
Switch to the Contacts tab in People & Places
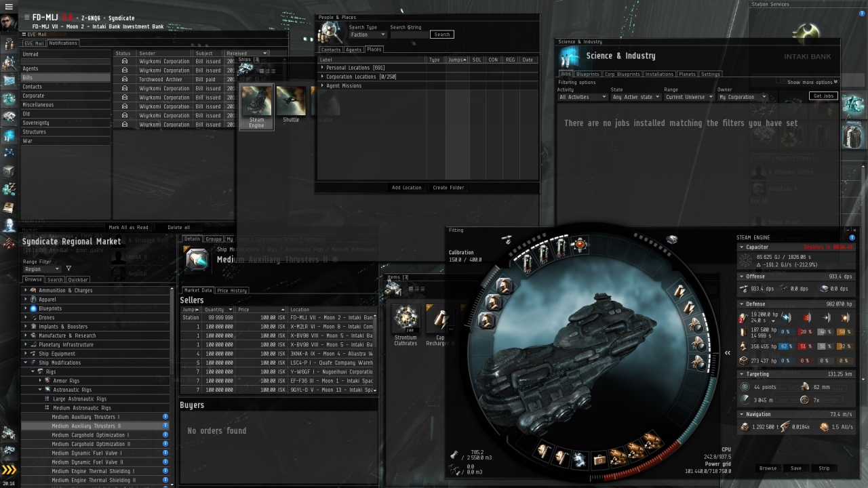click(x=330, y=49)
